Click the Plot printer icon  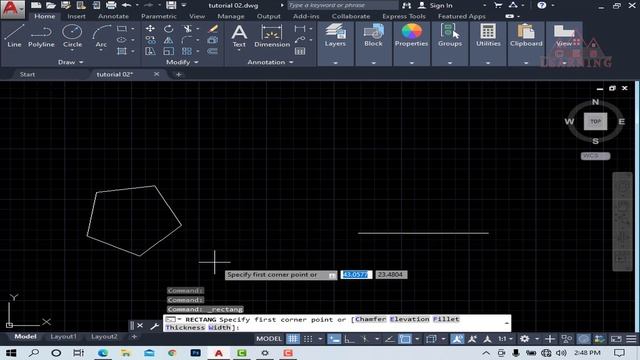(x=111, y=5)
